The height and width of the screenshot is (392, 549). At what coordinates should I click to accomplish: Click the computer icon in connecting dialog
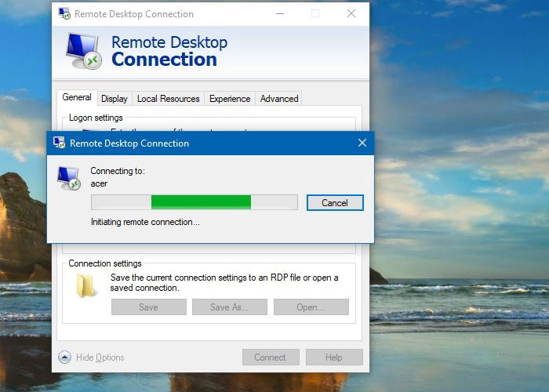pyautogui.click(x=69, y=178)
